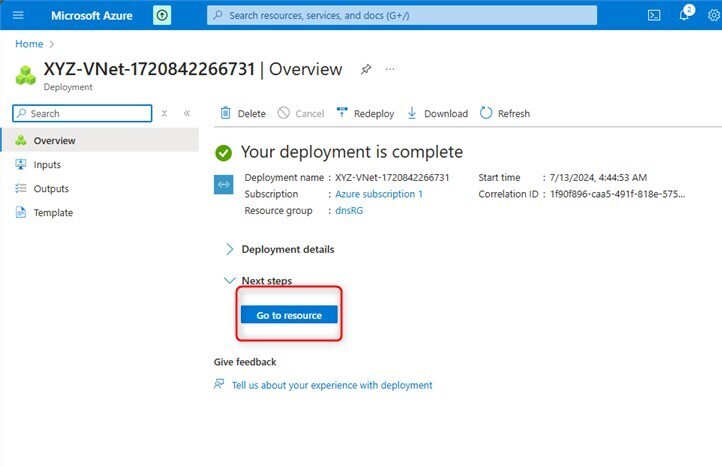Clear the left menu search with X
Screen dimensions: 722x467
pyautogui.click(x=164, y=113)
